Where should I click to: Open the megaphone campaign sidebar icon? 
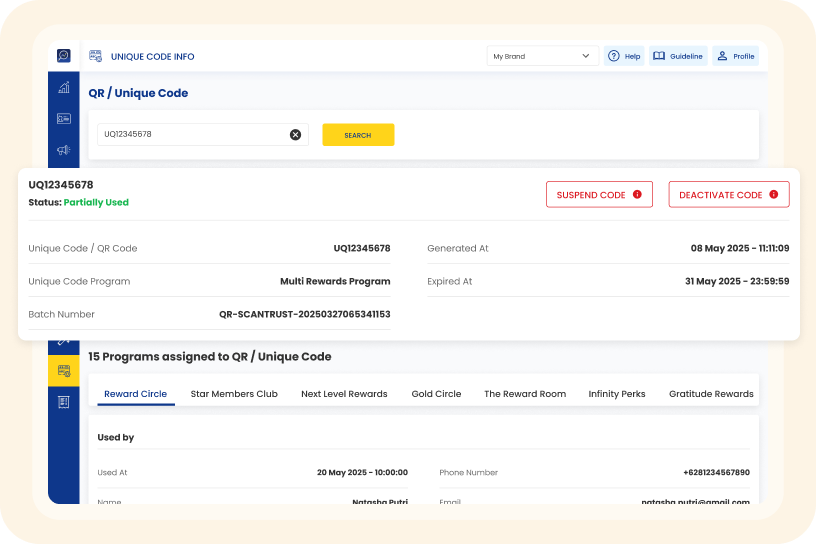[63, 150]
